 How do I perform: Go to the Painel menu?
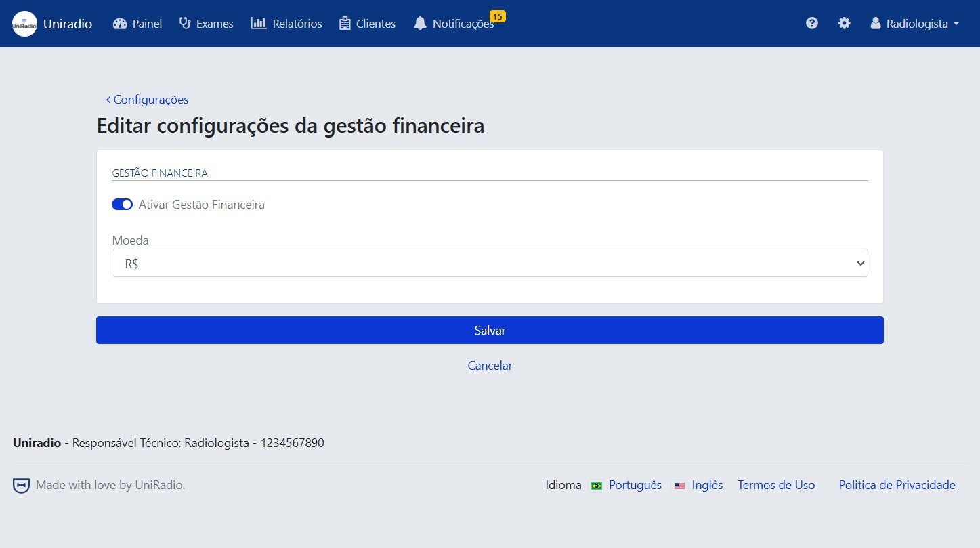point(137,24)
